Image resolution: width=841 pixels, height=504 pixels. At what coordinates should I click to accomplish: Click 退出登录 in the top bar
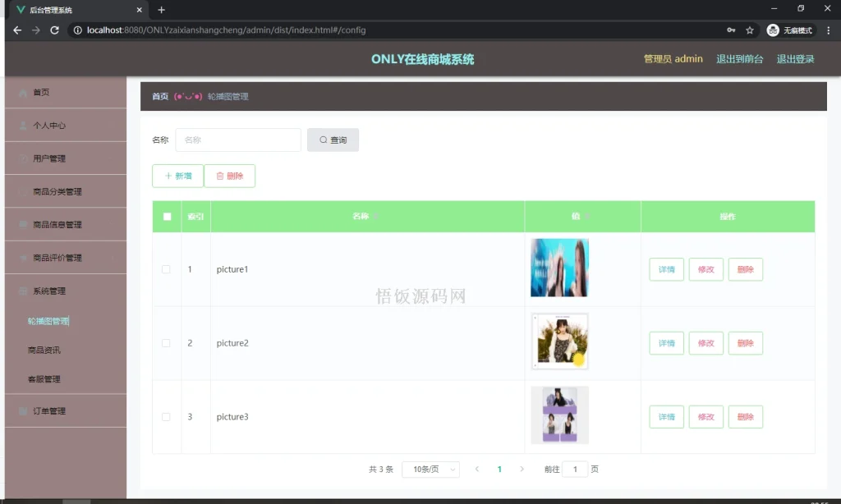coord(795,58)
